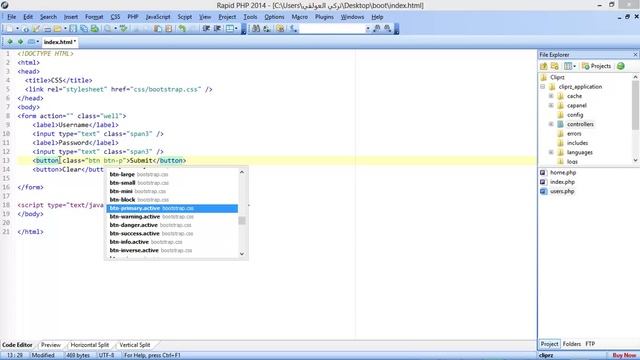This screenshot has height=360, width=640.
Task: Click the Save file toolbar icon
Action: (x=73, y=29)
